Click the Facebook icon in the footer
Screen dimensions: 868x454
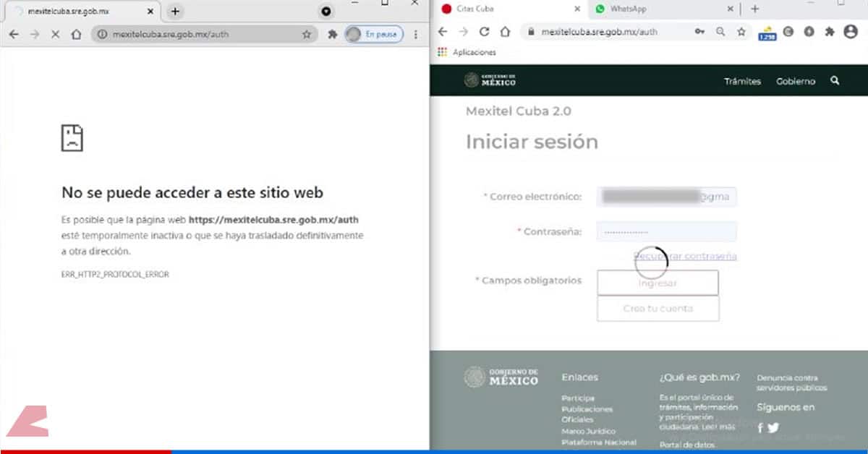760,427
